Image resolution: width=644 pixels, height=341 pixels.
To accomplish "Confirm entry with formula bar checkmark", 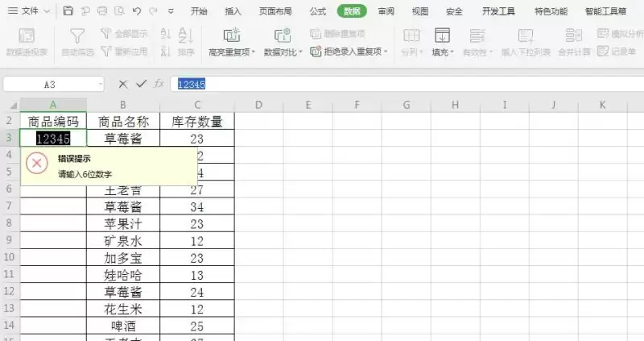I will (x=142, y=84).
